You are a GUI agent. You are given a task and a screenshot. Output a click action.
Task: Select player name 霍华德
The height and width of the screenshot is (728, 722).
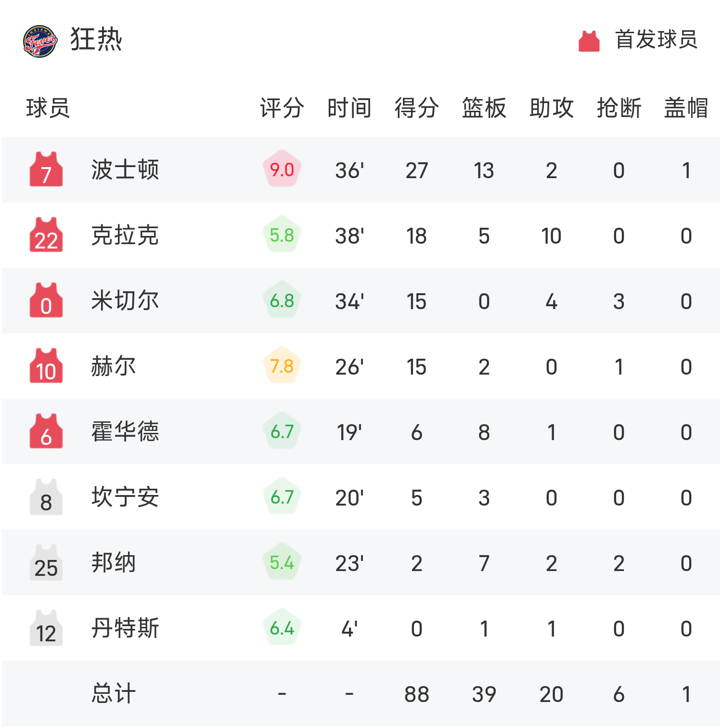coord(125,432)
